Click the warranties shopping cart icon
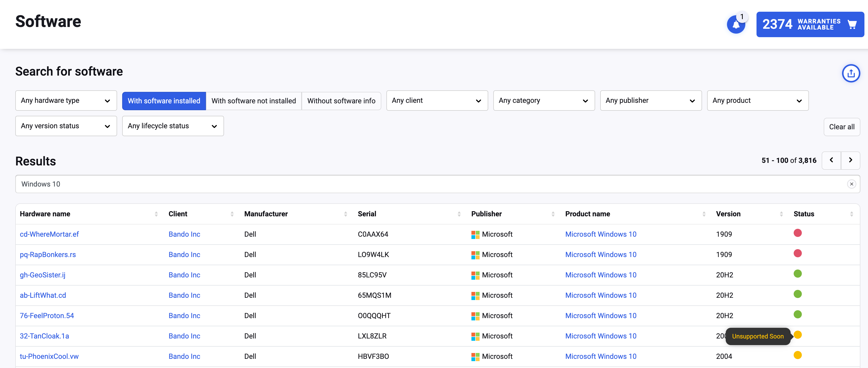 click(x=852, y=25)
